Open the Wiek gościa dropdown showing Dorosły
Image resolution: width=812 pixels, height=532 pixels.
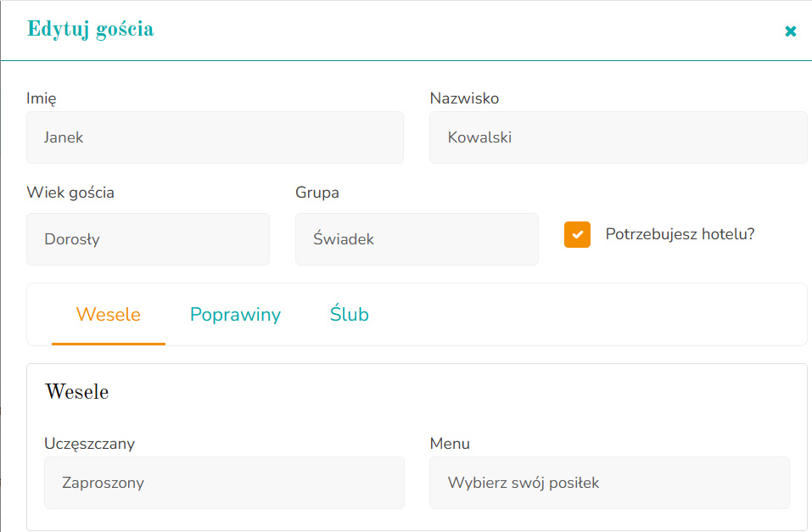[x=148, y=238]
